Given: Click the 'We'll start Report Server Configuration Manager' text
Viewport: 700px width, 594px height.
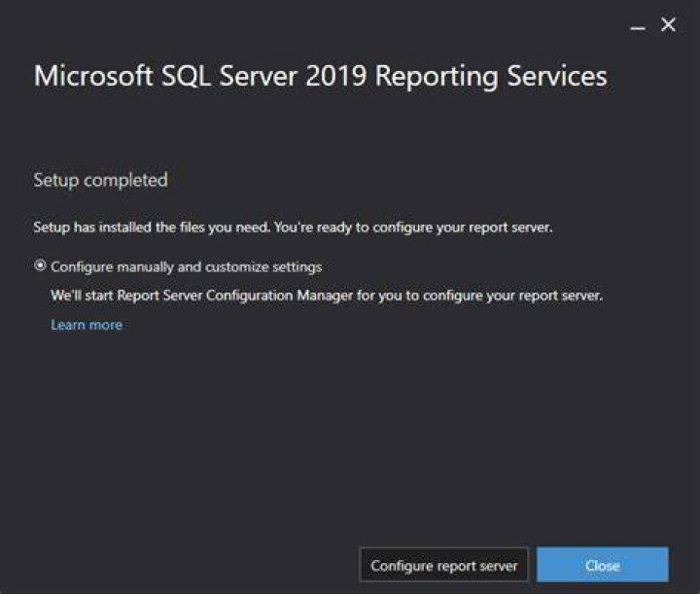Looking at the screenshot, I should (x=327, y=296).
